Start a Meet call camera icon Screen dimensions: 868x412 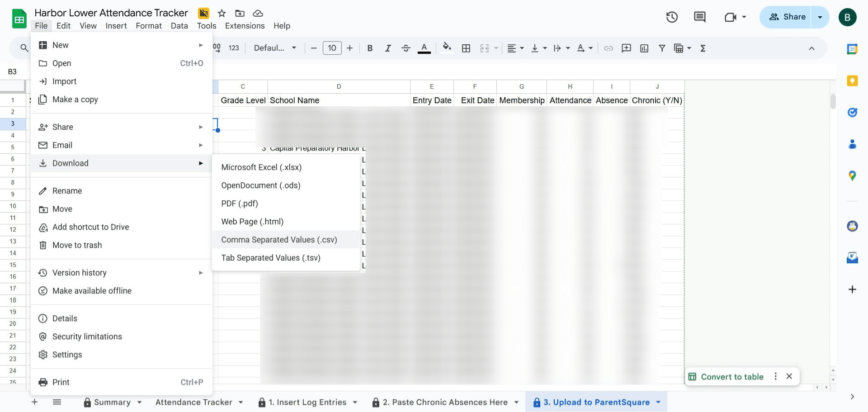[730, 17]
